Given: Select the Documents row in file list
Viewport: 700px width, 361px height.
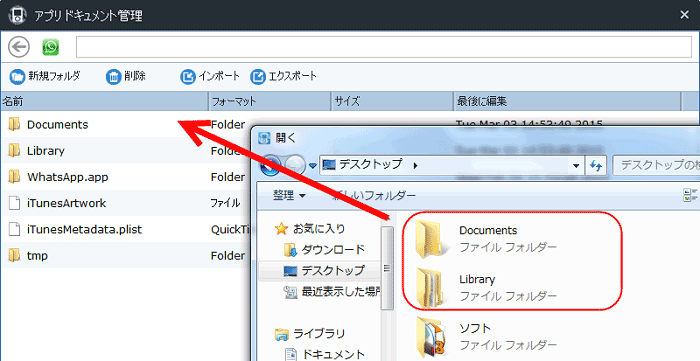Looking at the screenshot, I should [x=125, y=124].
